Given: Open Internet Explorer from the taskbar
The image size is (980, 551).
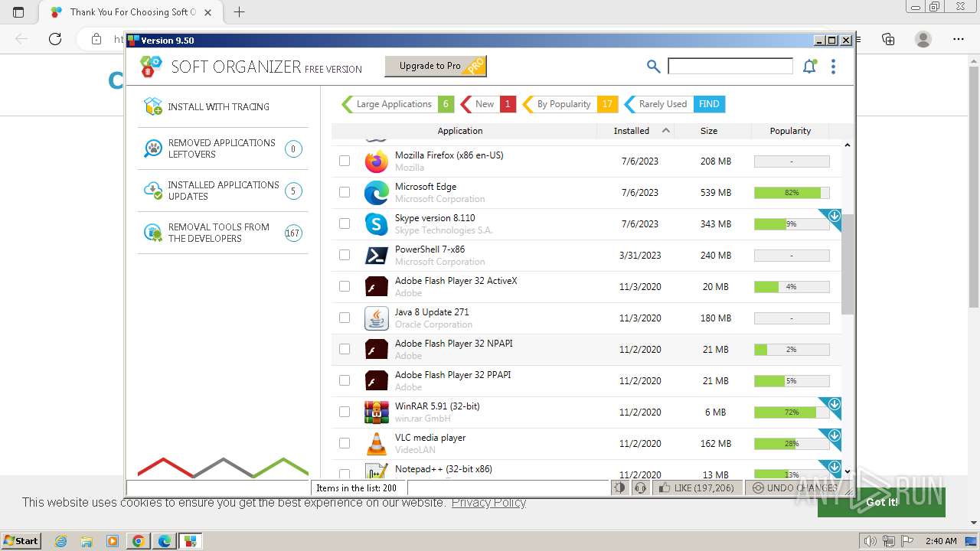Looking at the screenshot, I should tap(60, 541).
